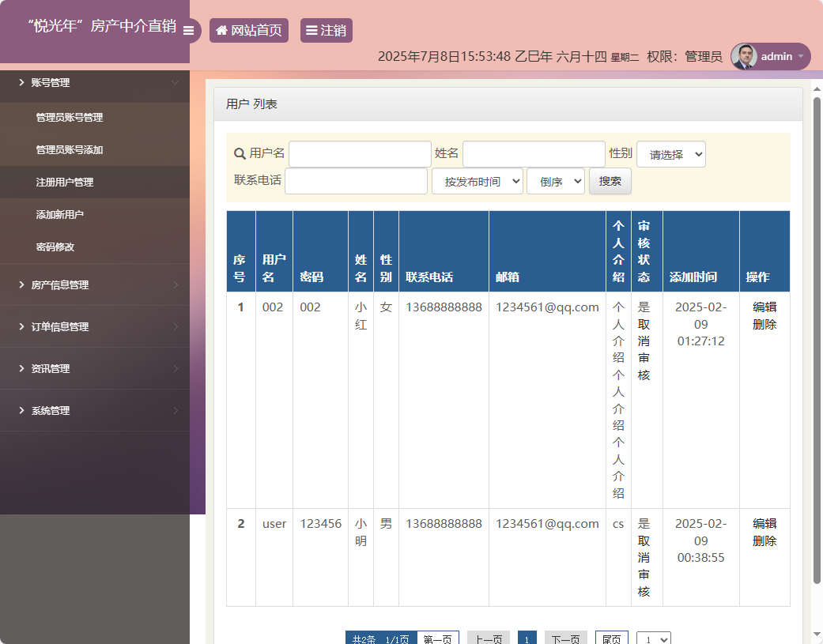Click the hamburger menu icon beside the site title

point(188,31)
